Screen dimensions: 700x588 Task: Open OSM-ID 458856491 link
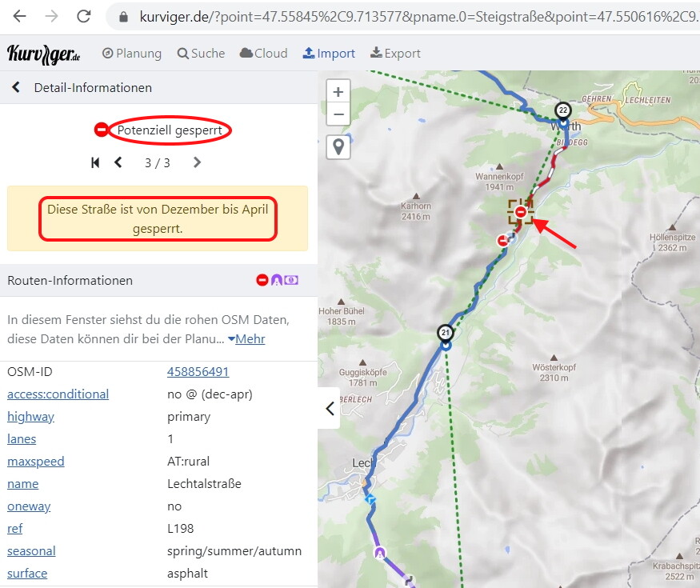198,372
